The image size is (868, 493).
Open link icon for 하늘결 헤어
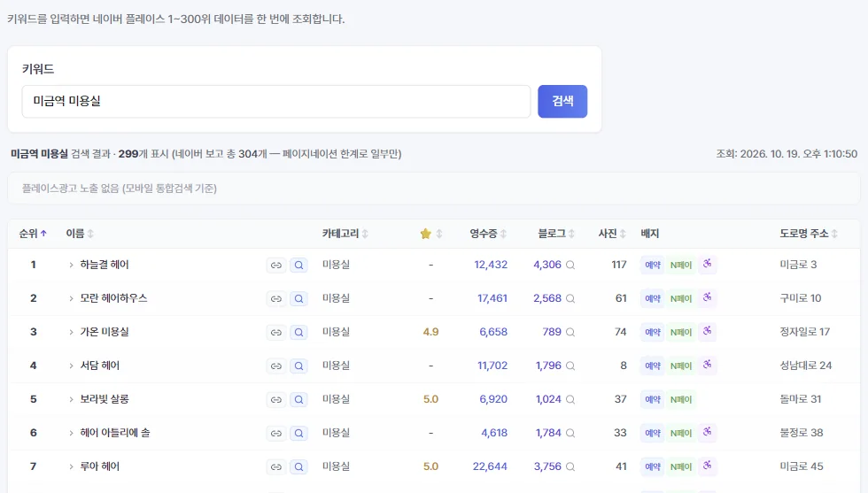coord(276,265)
